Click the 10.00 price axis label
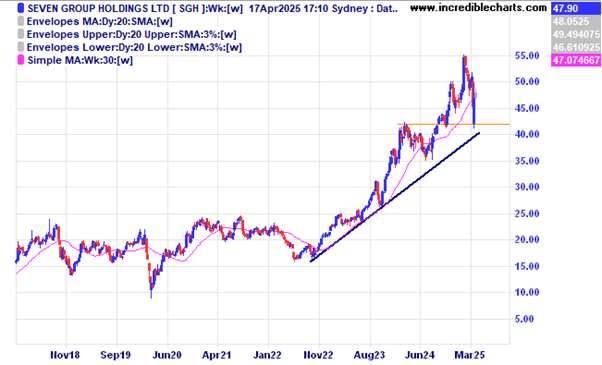This screenshot has height=365, width=602. point(527,292)
